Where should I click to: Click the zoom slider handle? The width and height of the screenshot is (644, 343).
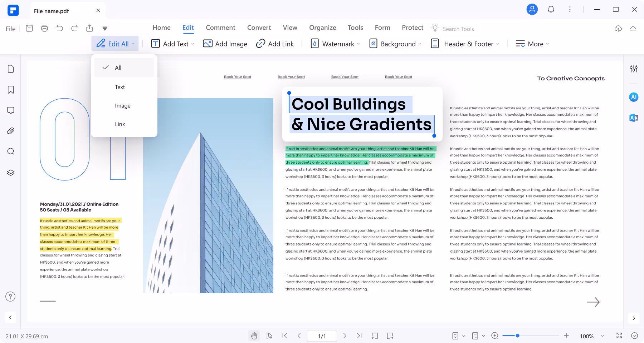pos(517,336)
